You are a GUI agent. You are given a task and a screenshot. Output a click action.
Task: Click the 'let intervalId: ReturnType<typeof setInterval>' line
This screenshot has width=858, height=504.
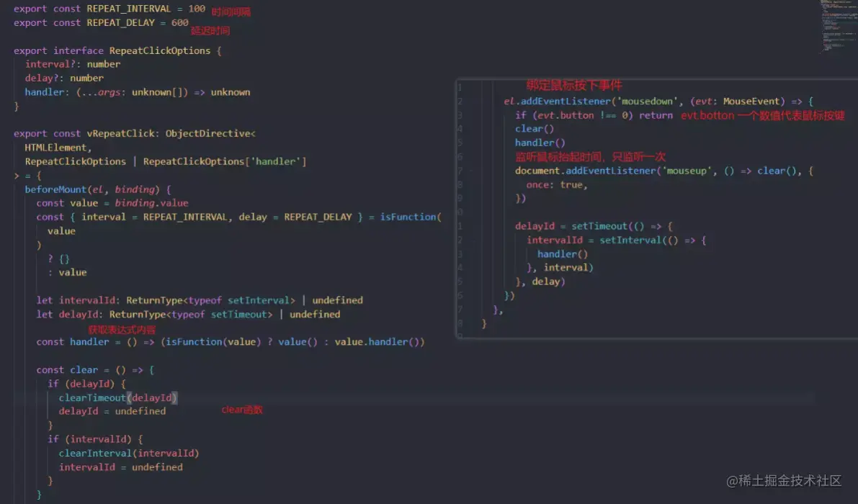coord(200,300)
